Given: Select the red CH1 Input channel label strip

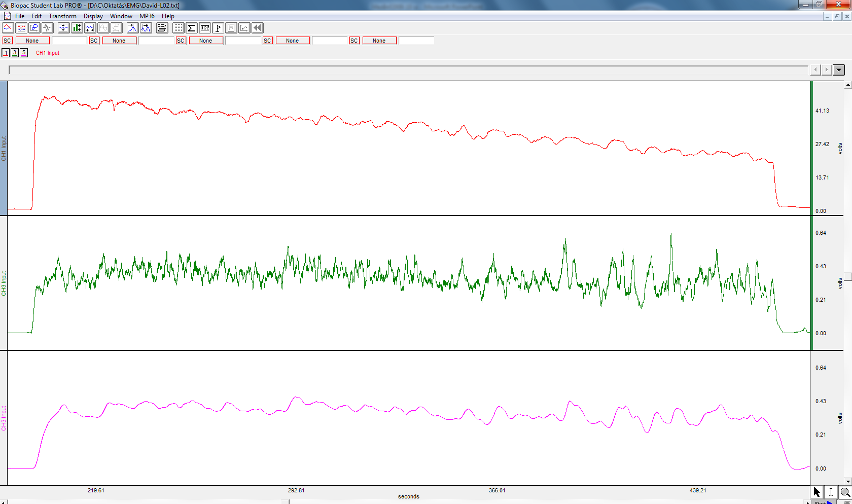Looking at the screenshot, I should 4,148.
